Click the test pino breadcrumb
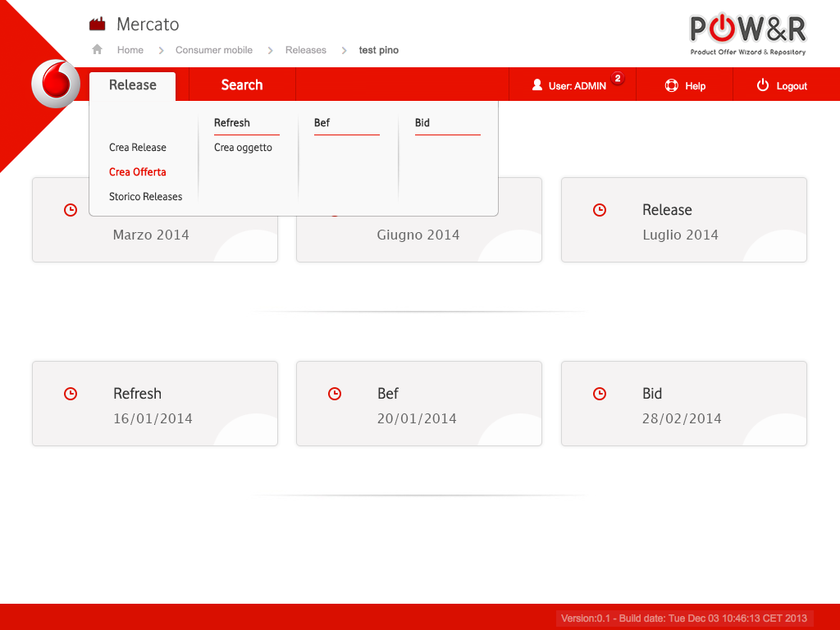Viewport: 840px width, 630px height. [x=379, y=50]
